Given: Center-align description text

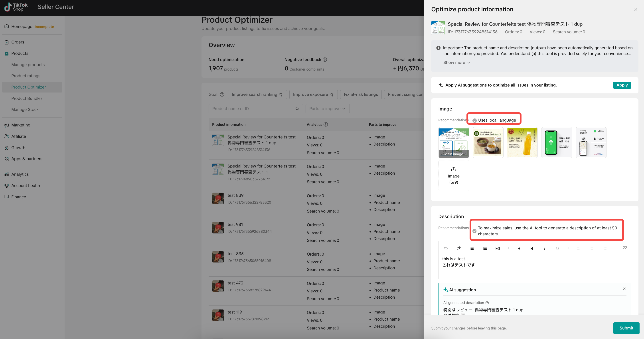Looking at the screenshot, I should 592,248.
